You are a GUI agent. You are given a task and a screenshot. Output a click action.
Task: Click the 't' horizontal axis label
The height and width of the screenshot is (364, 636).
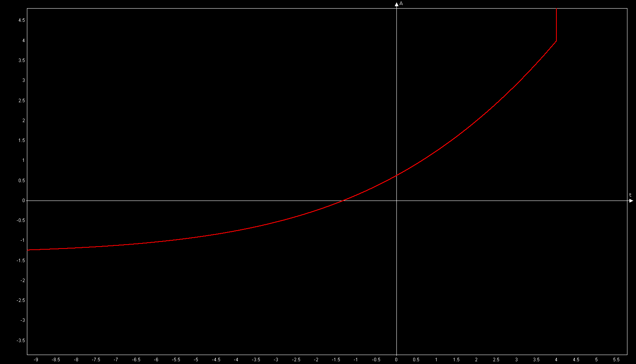[x=630, y=195]
